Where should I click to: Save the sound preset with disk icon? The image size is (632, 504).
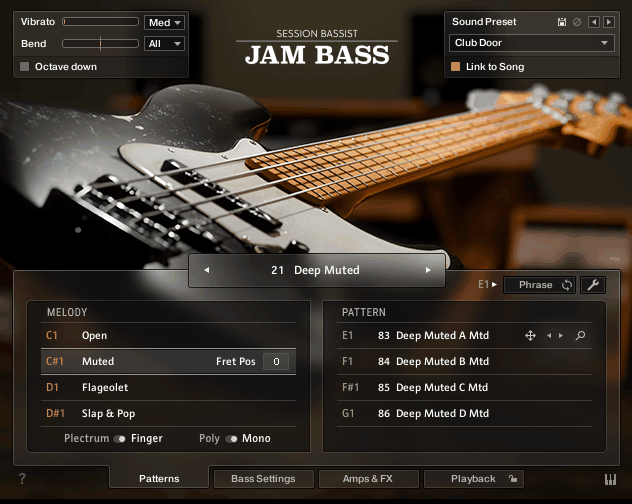click(561, 22)
